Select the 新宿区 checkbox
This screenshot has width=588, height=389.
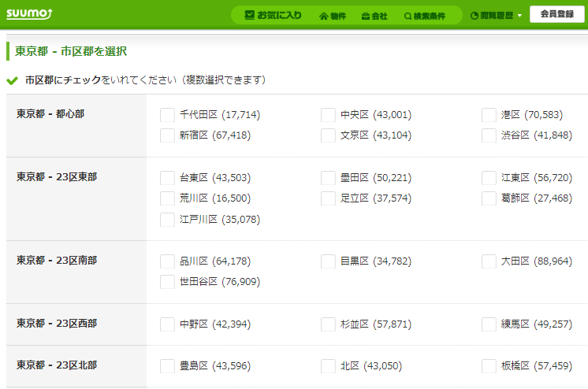pos(167,135)
